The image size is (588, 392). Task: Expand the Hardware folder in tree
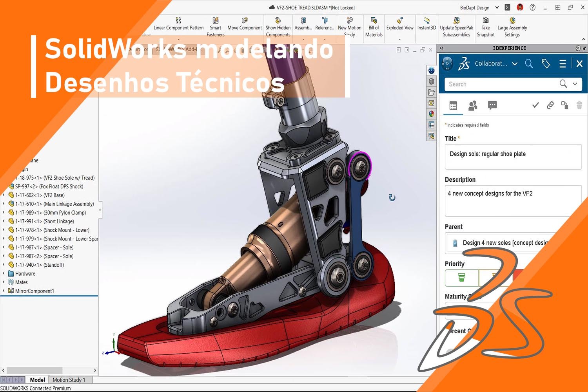4,273
